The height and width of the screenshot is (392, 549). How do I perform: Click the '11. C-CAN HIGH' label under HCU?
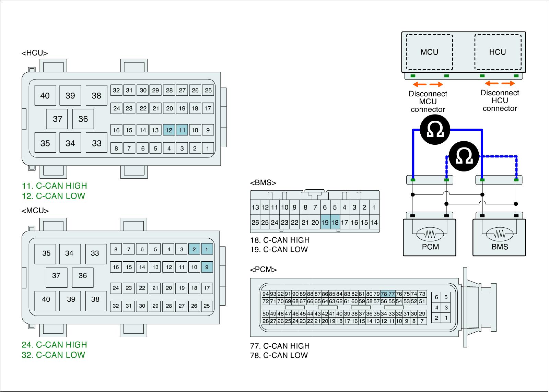click(x=54, y=186)
